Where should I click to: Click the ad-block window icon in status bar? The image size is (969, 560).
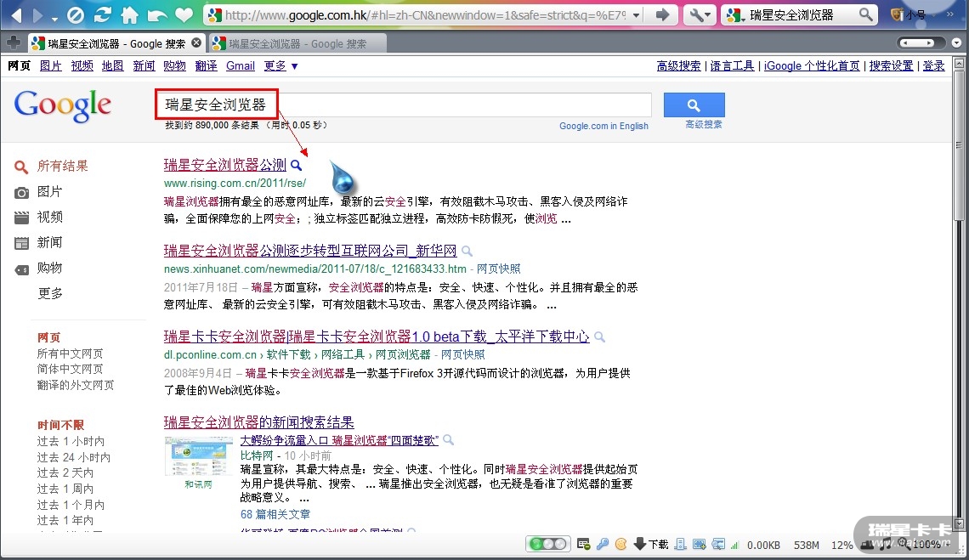pyautogui.click(x=583, y=544)
